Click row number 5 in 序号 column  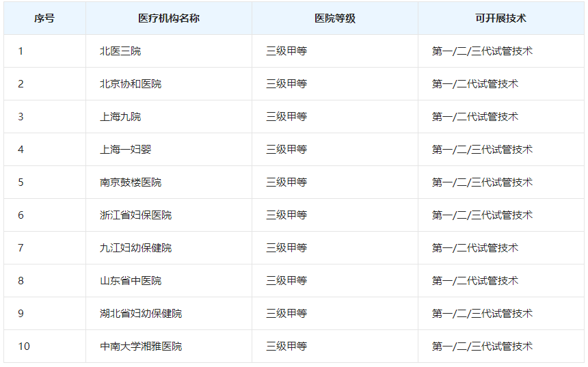point(21,182)
